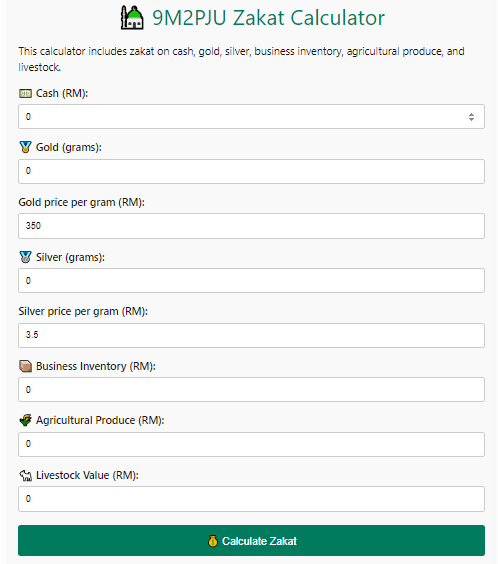Click the Calculate Zakat button
This screenshot has height=564, width=498.
pos(251,541)
